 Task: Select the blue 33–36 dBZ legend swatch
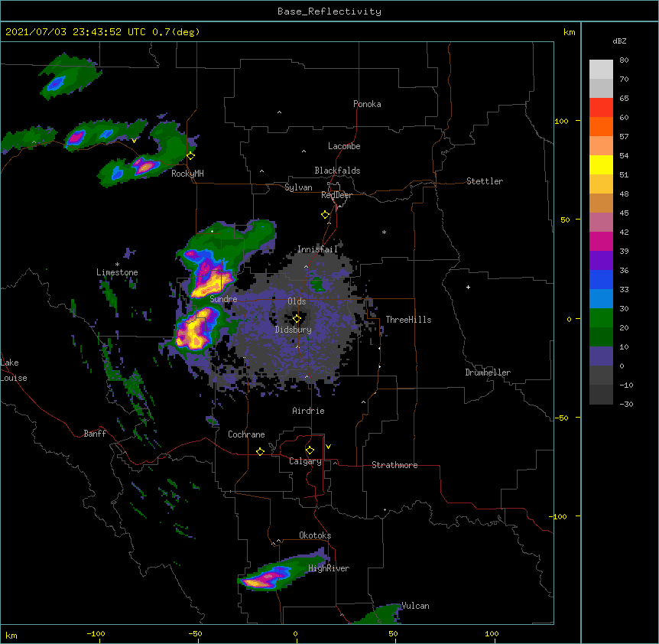[601, 279]
